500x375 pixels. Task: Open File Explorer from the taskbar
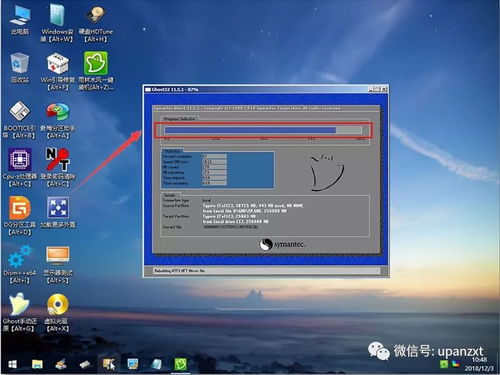[37, 364]
